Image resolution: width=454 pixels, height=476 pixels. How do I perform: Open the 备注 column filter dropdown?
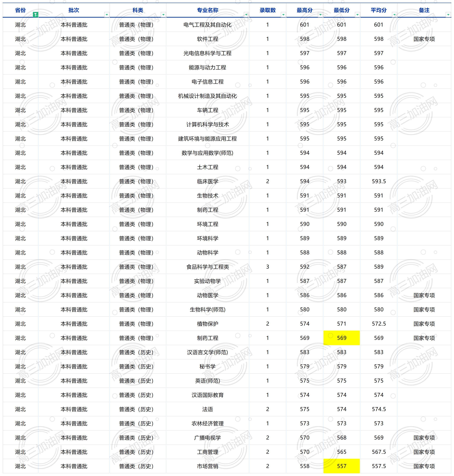coord(448,15)
